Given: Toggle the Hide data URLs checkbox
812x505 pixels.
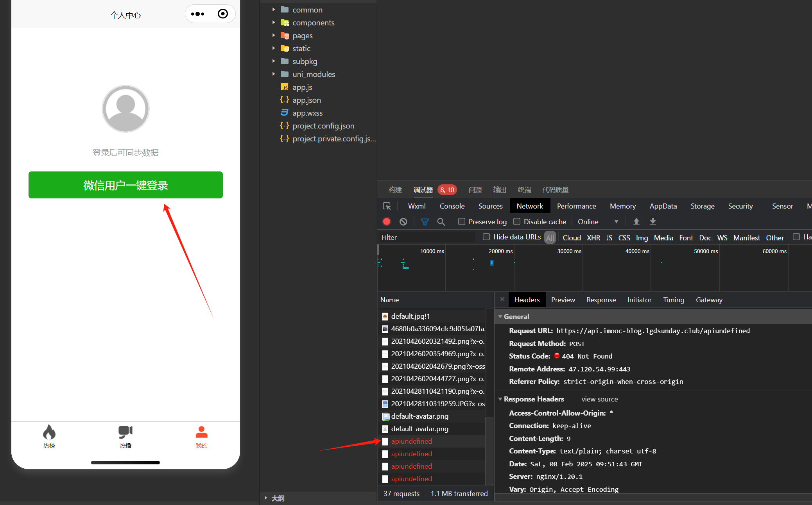Looking at the screenshot, I should coord(486,237).
